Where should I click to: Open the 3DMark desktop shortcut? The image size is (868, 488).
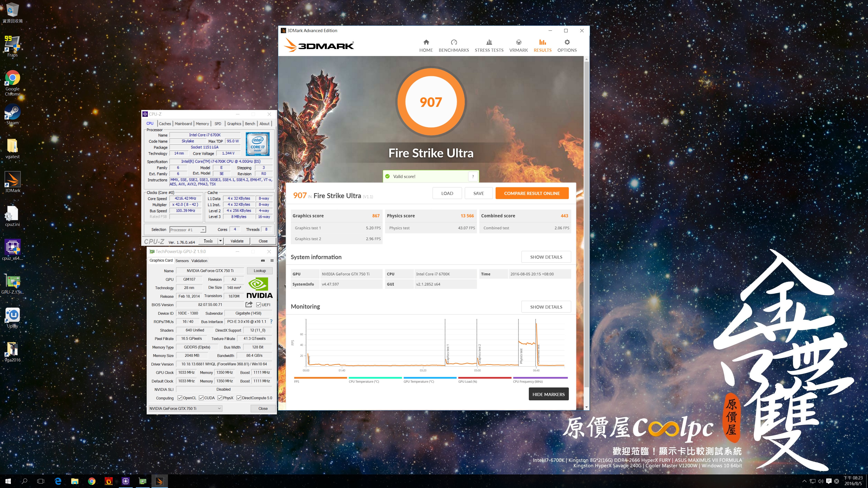click(x=12, y=182)
